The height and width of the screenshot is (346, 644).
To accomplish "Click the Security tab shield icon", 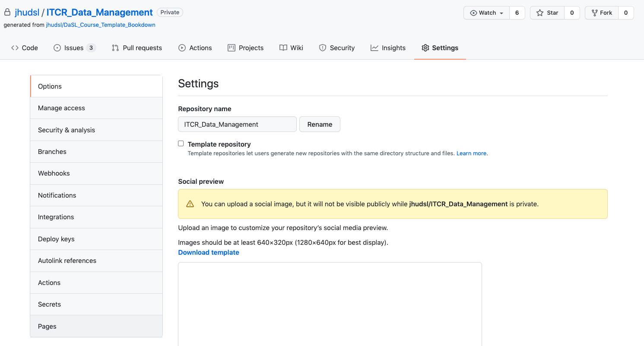I will pos(322,48).
